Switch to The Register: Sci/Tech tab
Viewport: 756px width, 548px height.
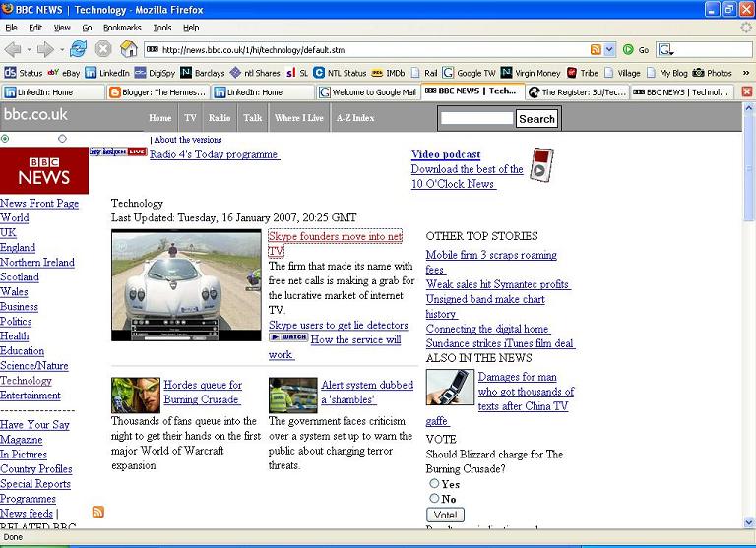click(x=577, y=92)
